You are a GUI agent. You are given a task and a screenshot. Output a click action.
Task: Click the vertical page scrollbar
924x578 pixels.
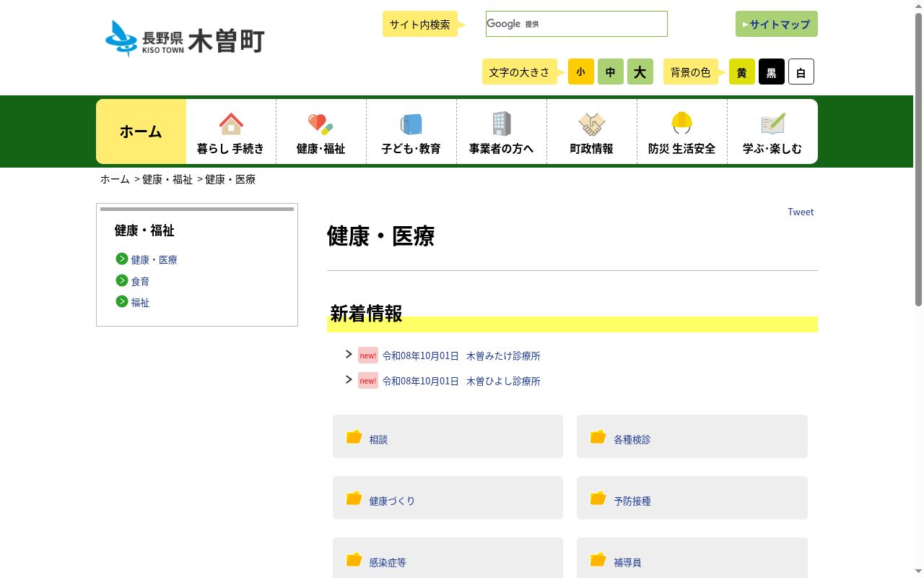pyautogui.click(x=919, y=159)
